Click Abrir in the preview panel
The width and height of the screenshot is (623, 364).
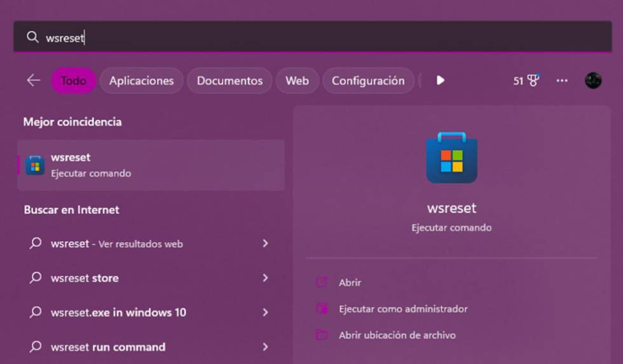[349, 282]
